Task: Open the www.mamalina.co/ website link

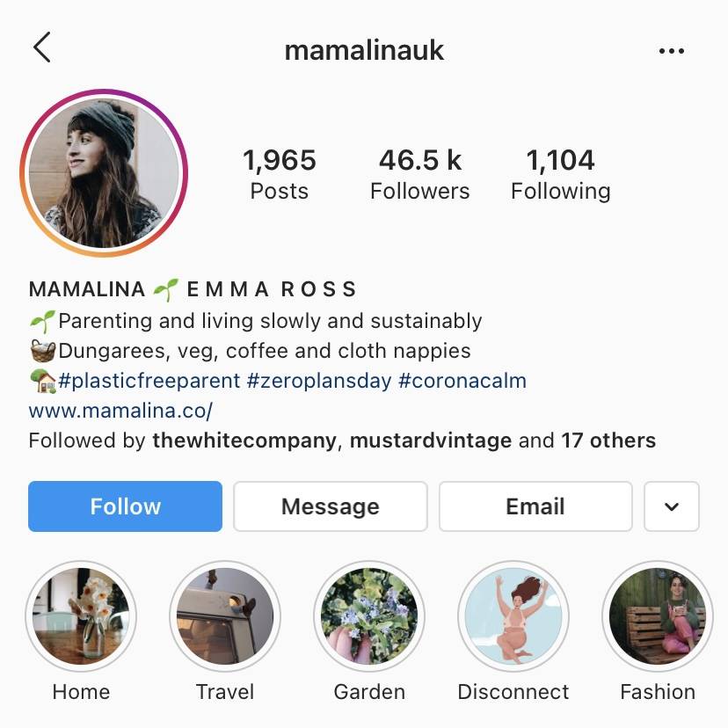Action: click(x=120, y=411)
